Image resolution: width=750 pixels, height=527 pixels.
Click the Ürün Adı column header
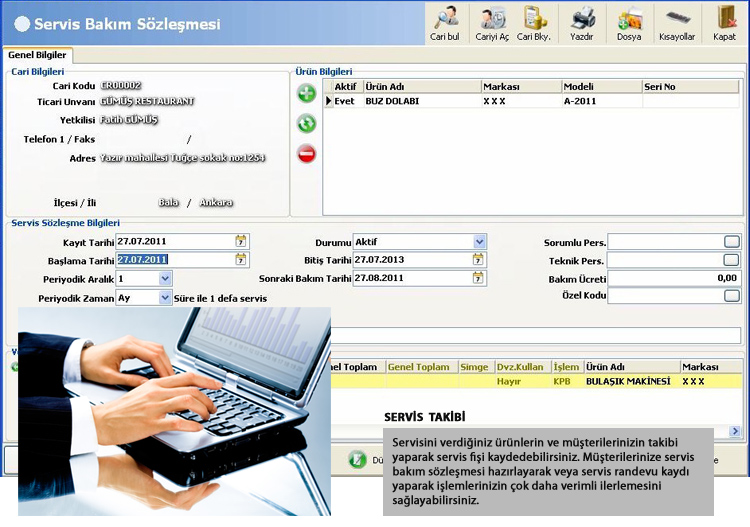[420, 87]
